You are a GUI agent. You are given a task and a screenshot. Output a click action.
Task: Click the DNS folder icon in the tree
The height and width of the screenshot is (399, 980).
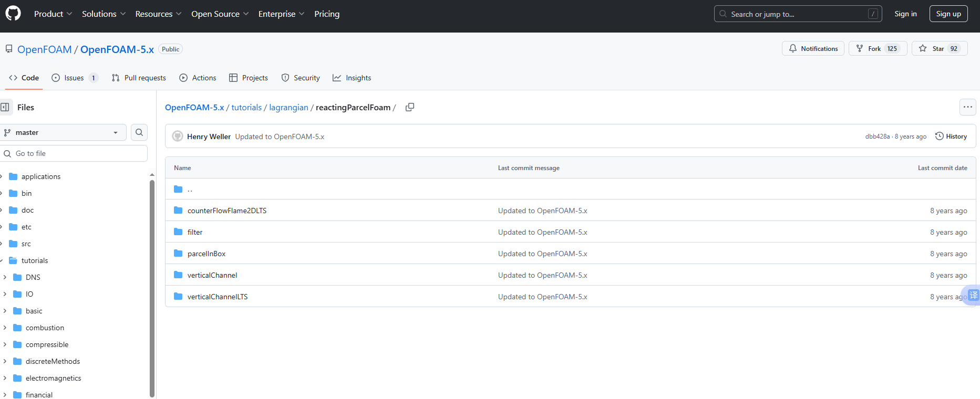[17, 277]
